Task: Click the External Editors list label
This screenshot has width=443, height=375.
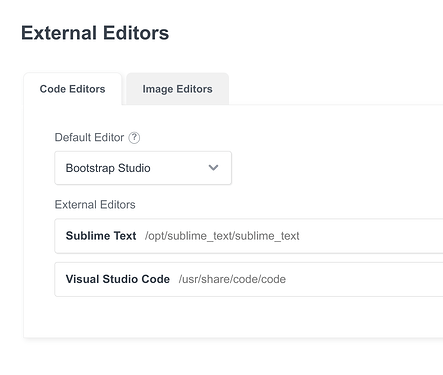Action: point(95,205)
